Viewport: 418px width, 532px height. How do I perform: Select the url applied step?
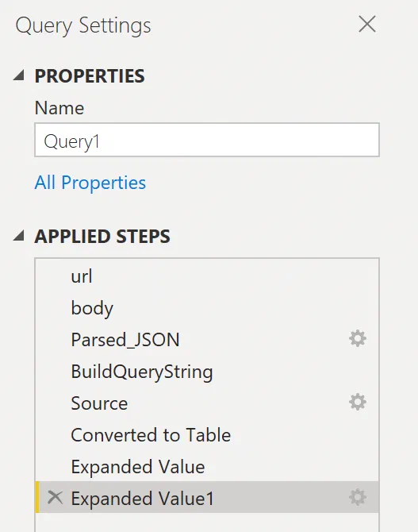pos(207,276)
